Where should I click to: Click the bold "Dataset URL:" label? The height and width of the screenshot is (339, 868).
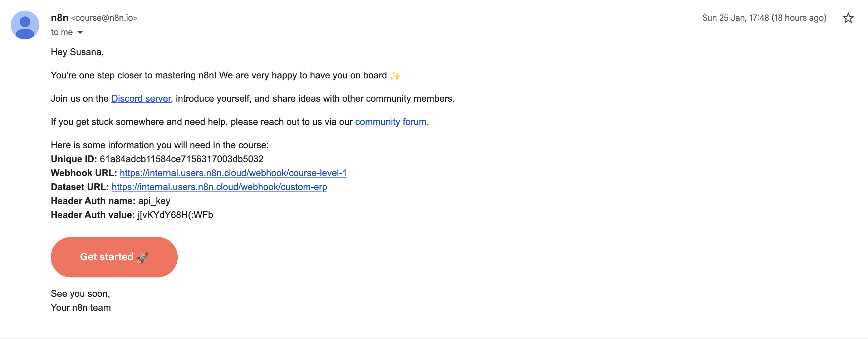[80, 187]
